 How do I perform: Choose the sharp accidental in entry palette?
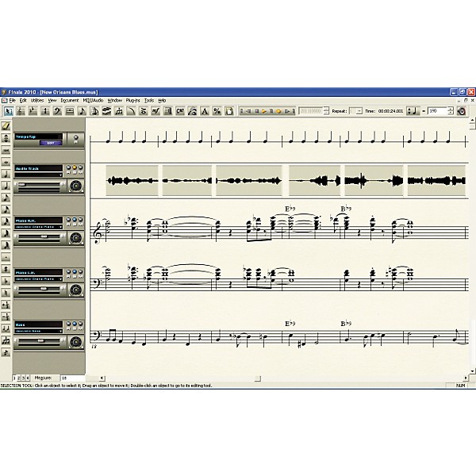pyautogui.click(x=6, y=269)
